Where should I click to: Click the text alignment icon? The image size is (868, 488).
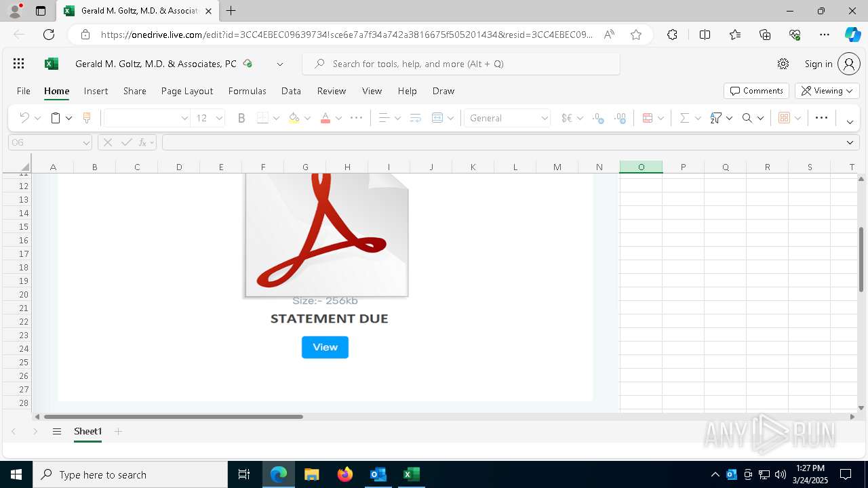384,118
